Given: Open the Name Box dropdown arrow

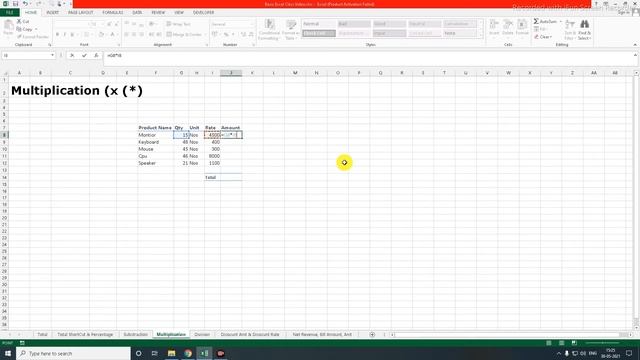Looking at the screenshot, I should [x=53, y=56].
